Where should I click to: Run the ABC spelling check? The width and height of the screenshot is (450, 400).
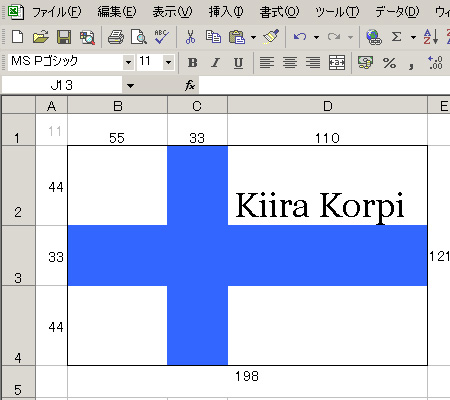point(162,37)
